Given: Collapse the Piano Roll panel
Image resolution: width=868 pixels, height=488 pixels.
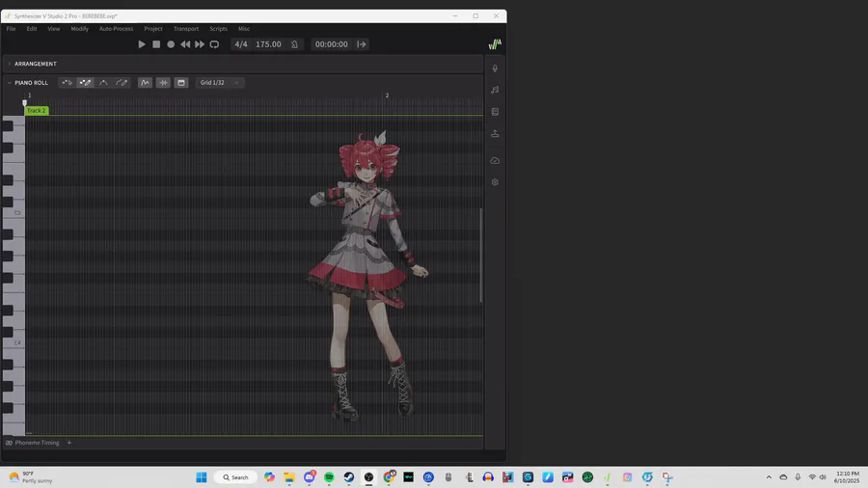Looking at the screenshot, I should point(10,82).
